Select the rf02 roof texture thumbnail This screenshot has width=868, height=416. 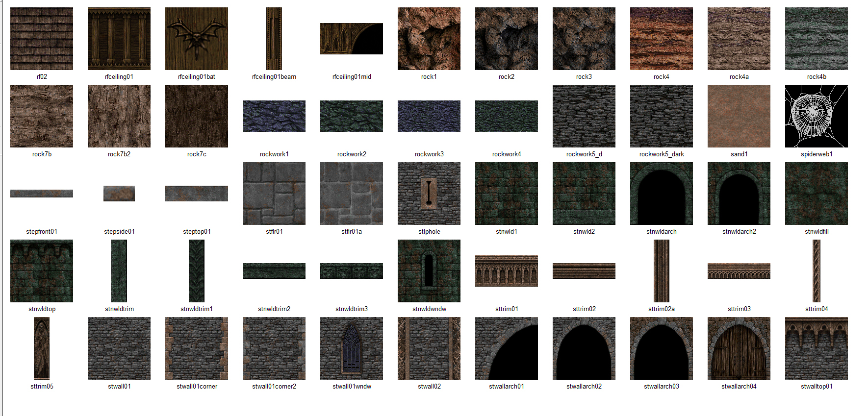pos(42,39)
